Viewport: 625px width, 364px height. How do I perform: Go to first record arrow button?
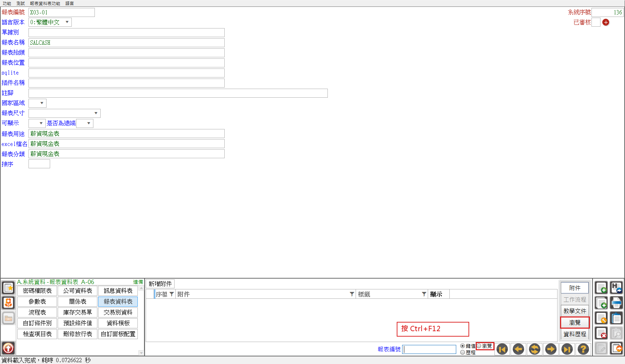(502, 349)
